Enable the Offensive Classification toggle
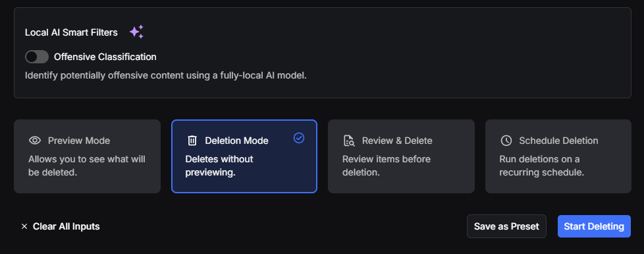This screenshot has width=644, height=254. (37, 57)
